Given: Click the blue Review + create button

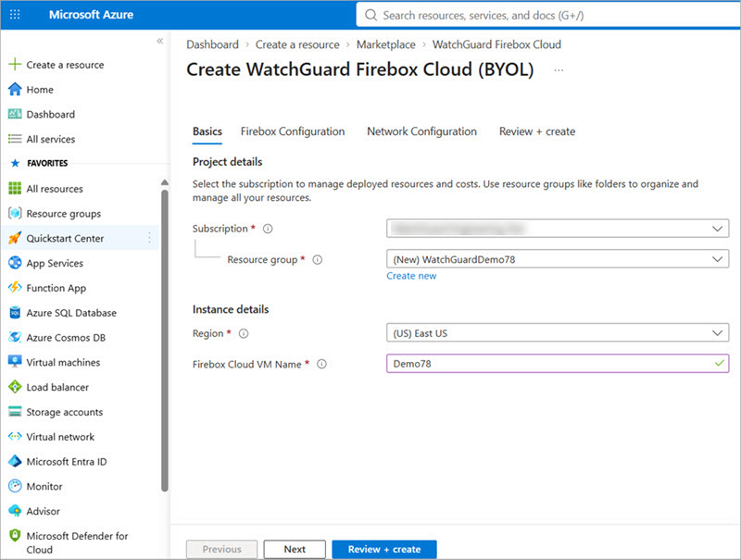Looking at the screenshot, I should [x=384, y=549].
